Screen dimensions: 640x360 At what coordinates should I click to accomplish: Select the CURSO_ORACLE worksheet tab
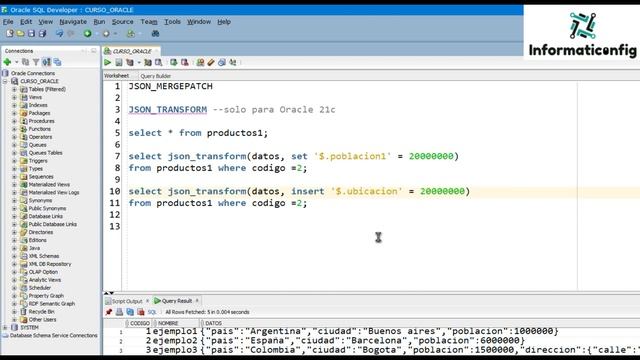[x=131, y=51]
